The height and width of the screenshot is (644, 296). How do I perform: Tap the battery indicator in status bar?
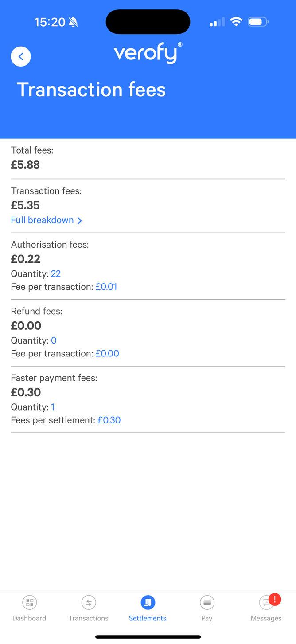tap(258, 22)
